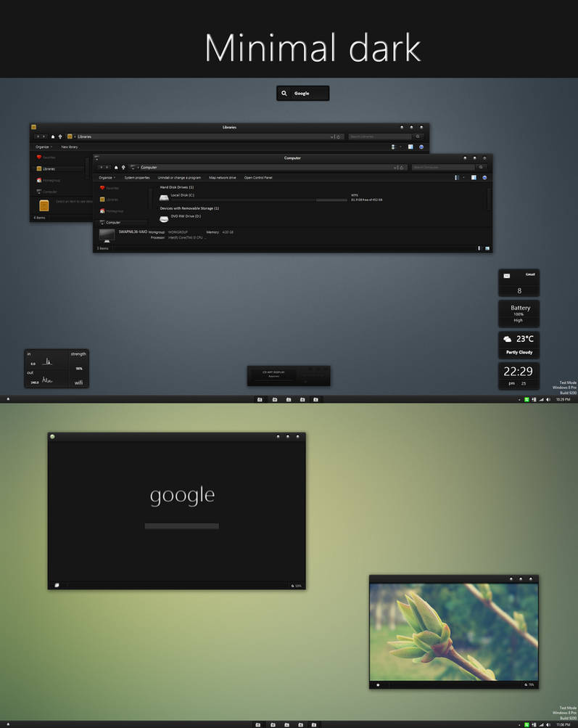This screenshot has width=578, height=728.
Task: Click up arrow in Computer window toolbar
Action: point(123,167)
